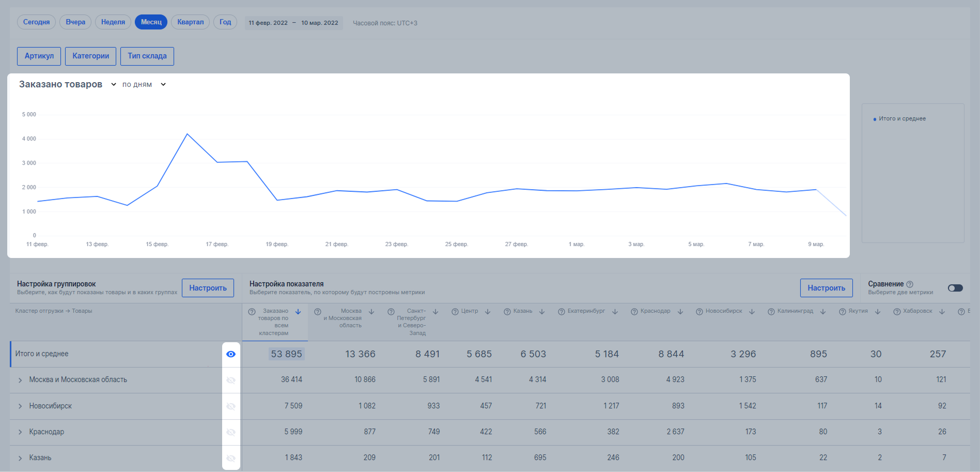Click the sort arrow for Центр column
Viewport: 980px width, 472px height.
click(x=487, y=312)
